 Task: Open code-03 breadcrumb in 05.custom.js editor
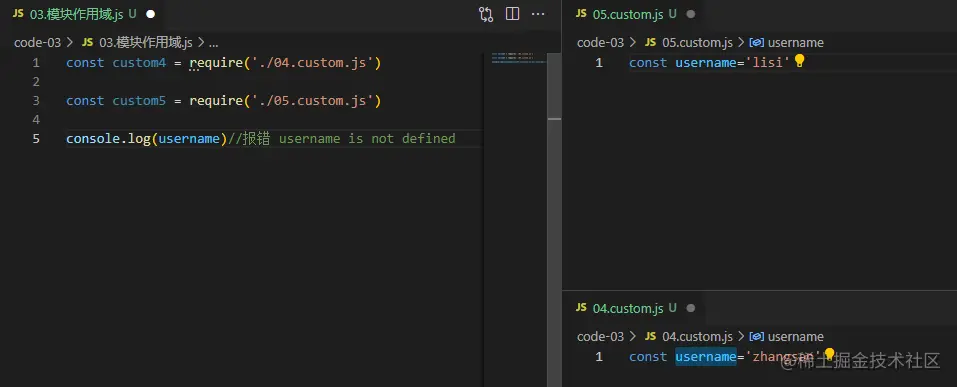pos(601,43)
